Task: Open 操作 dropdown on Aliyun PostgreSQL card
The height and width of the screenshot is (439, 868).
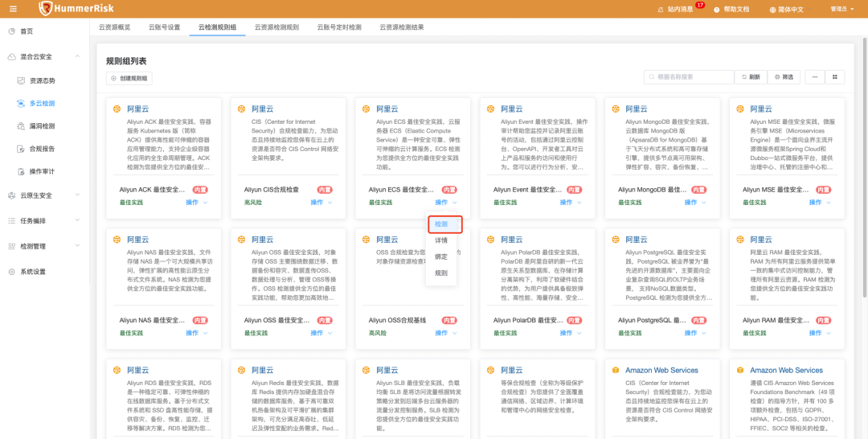Action: [x=695, y=333]
